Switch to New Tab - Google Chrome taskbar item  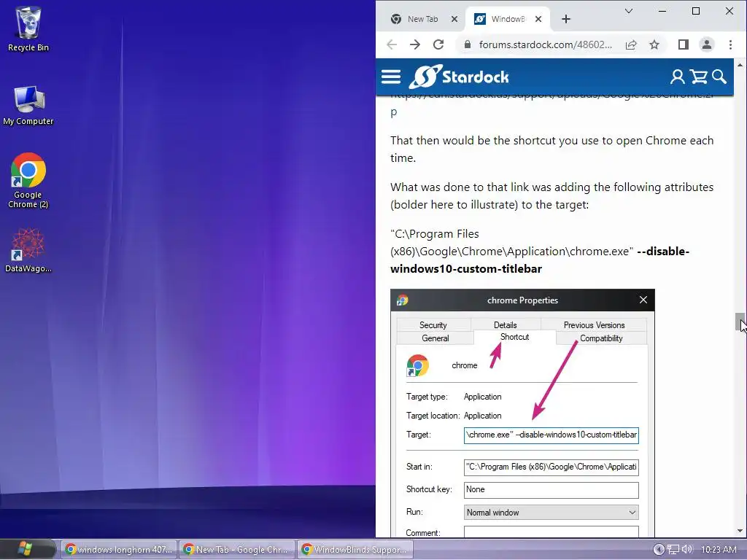pos(236,550)
